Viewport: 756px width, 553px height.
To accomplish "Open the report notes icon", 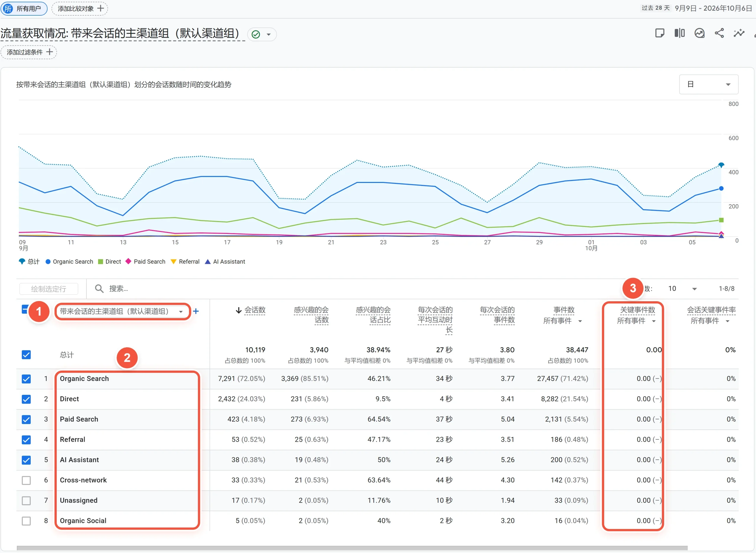I will (x=659, y=33).
